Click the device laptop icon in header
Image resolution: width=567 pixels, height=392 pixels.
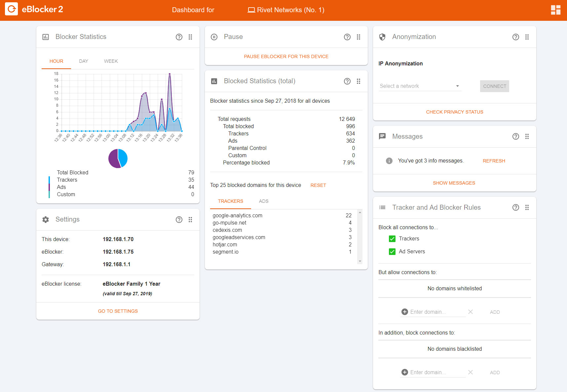[251, 10]
